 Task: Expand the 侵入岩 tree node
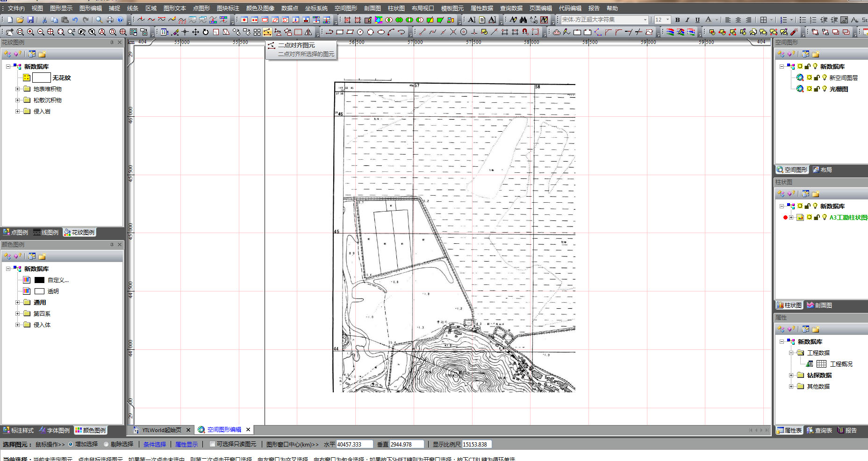[18, 111]
